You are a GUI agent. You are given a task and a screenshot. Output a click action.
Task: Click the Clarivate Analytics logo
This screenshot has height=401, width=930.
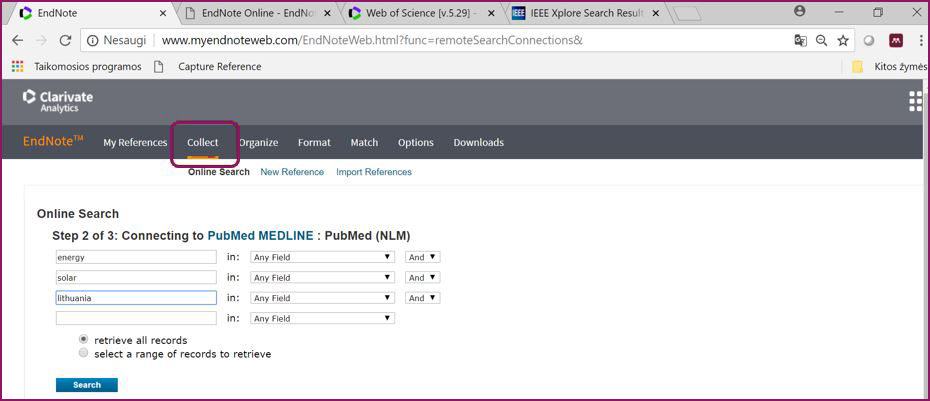58,101
